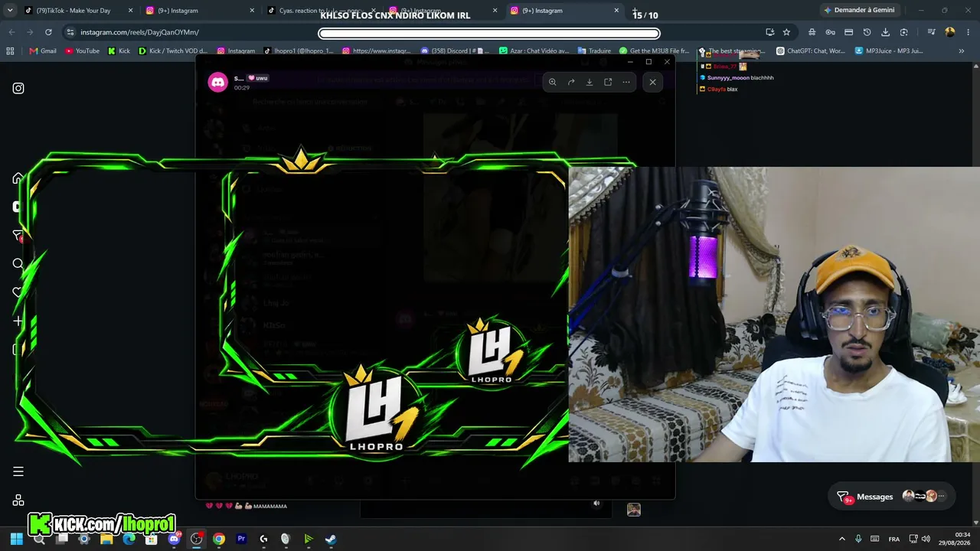980x551 pixels.
Task: Switch to the first (9+) Instagram tab
Action: point(199,11)
